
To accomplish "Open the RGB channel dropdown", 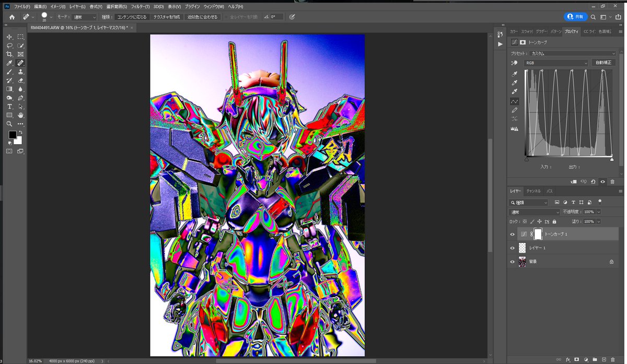I will point(556,63).
